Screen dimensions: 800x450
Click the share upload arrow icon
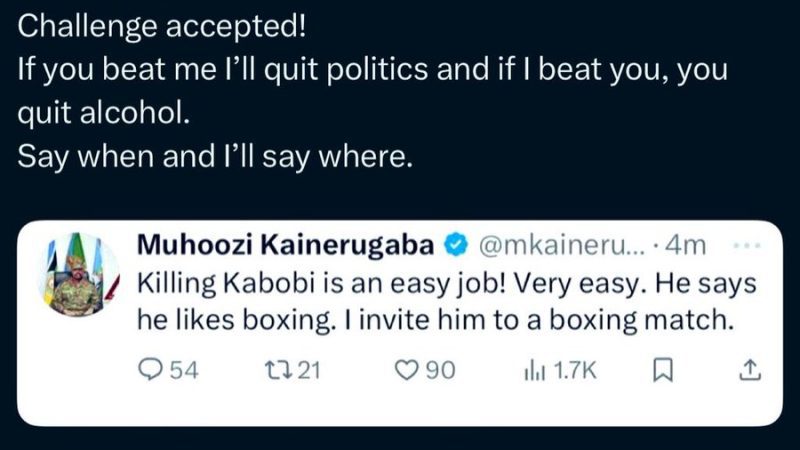(x=748, y=370)
